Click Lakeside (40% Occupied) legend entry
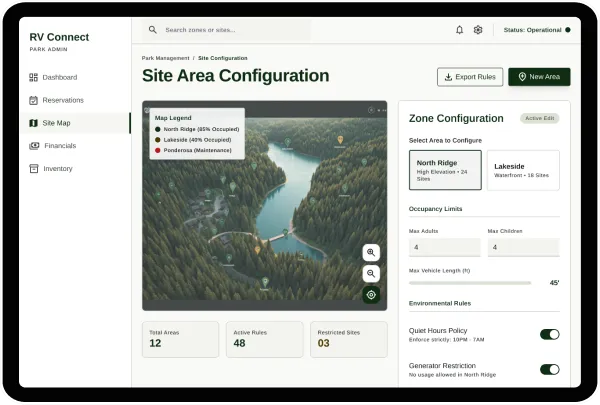This screenshot has width=600, height=405. (197, 140)
